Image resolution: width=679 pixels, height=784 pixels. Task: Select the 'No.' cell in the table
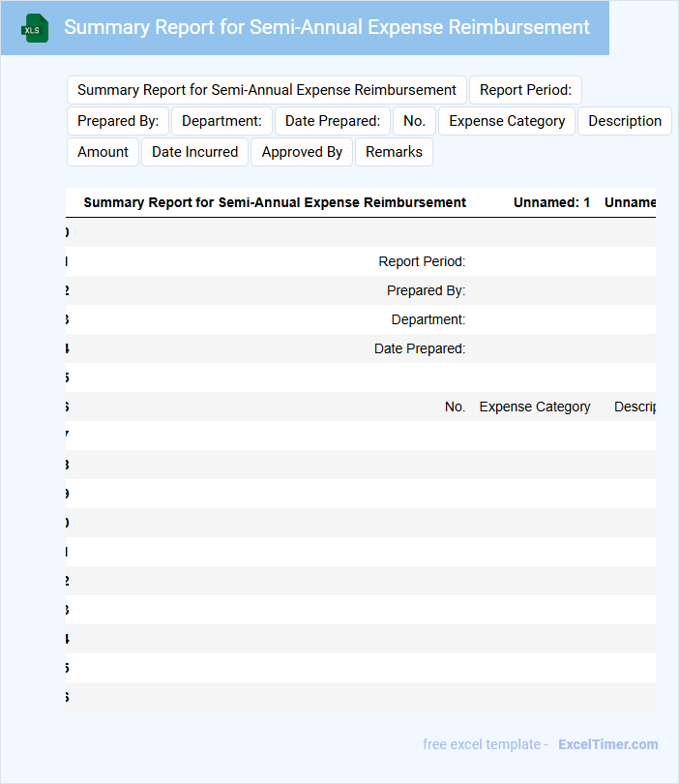(455, 407)
